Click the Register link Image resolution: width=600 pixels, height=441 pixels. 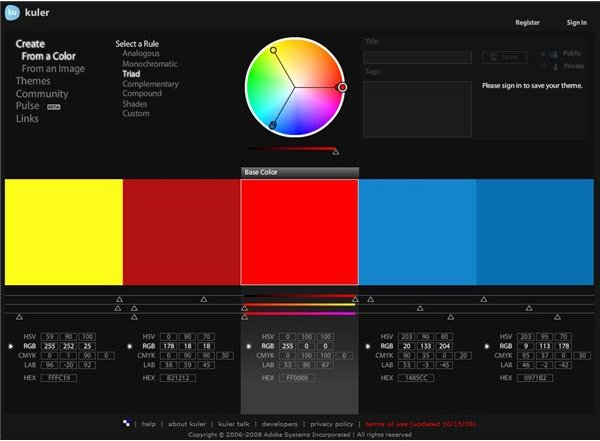(527, 23)
